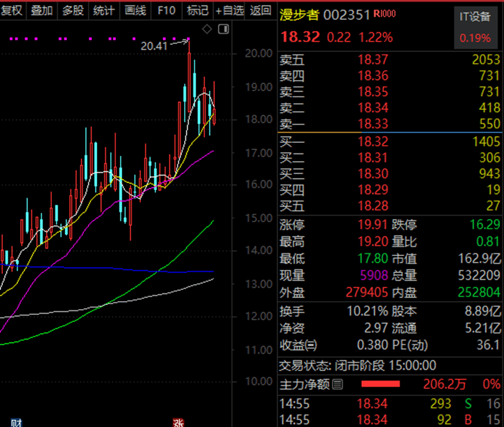Click the 20.41 high price label
This screenshot has width=504, height=427.
point(154,46)
